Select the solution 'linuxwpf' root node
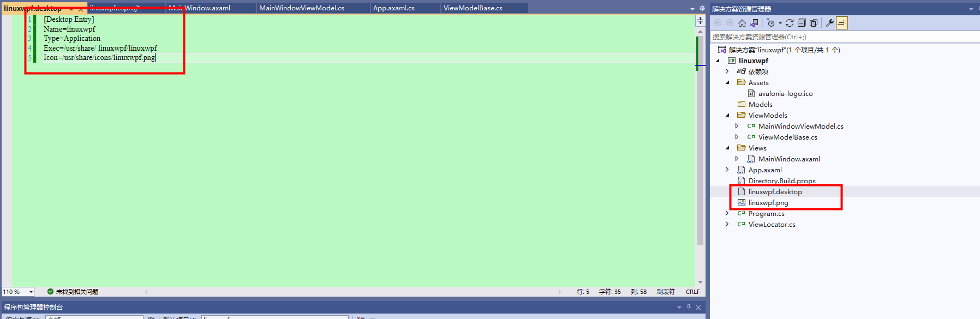Viewport: 980px width, 319px height. pyautogui.click(x=784, y=50)
